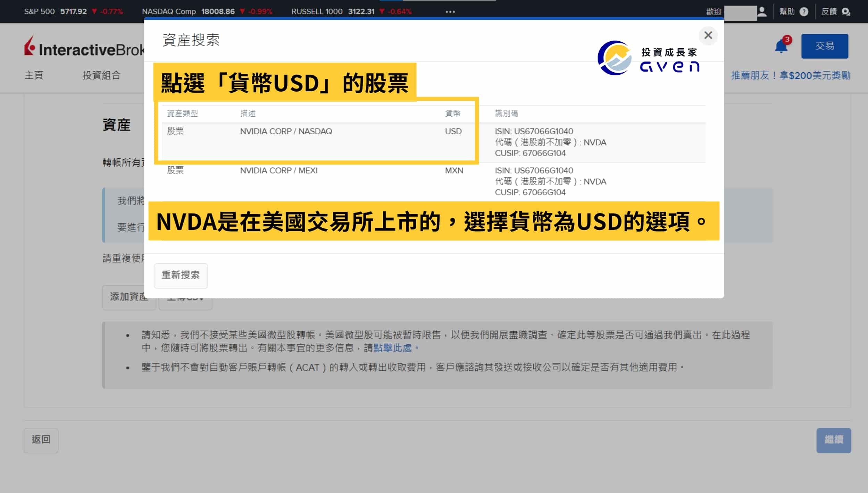Screen dimensions: 868x493
Task: Click the NASDAQ Comp ticker value
Action: point(218,11)
